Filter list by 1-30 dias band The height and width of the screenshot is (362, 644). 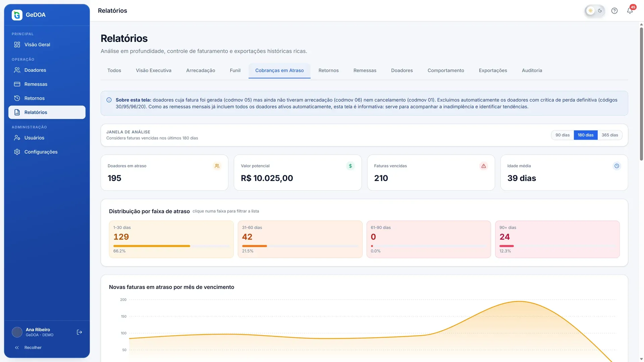171,239
